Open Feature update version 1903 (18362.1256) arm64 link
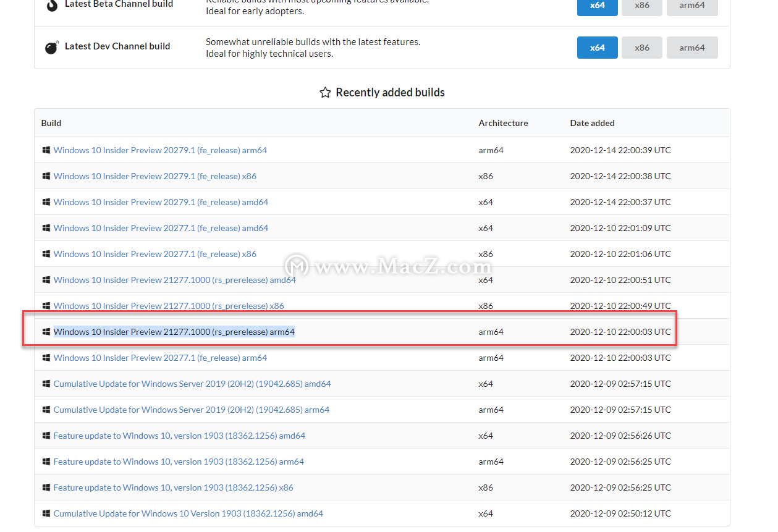Image resolution: width=778 pixels, height=532 pixels. [179, 462]
